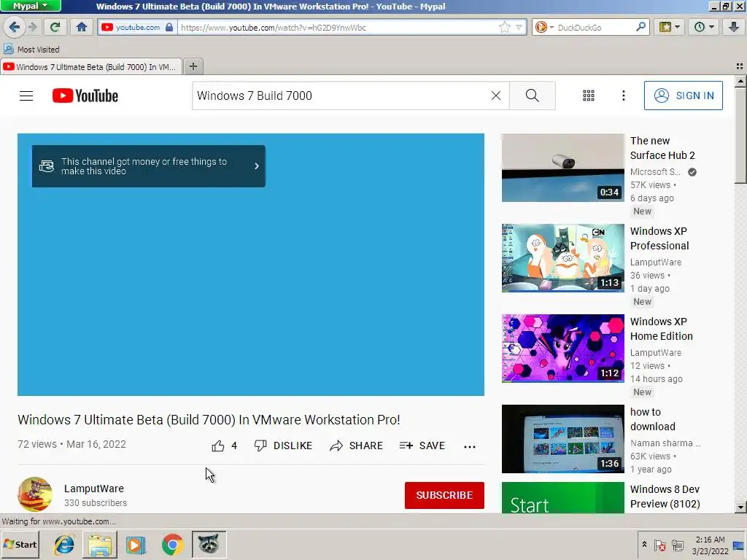The height and width of the screenshot is (560, 747).
Task: Open the Most Visited bookmarks folder
Action: (x=31, y=49)
